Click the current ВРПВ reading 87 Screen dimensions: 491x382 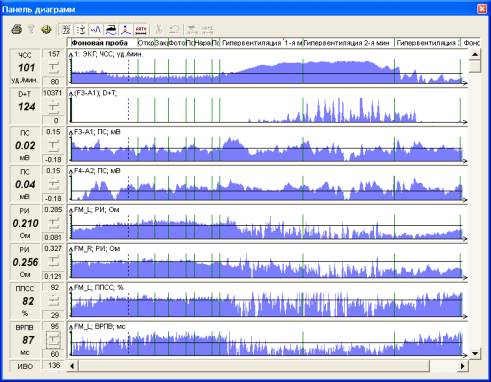28,340
